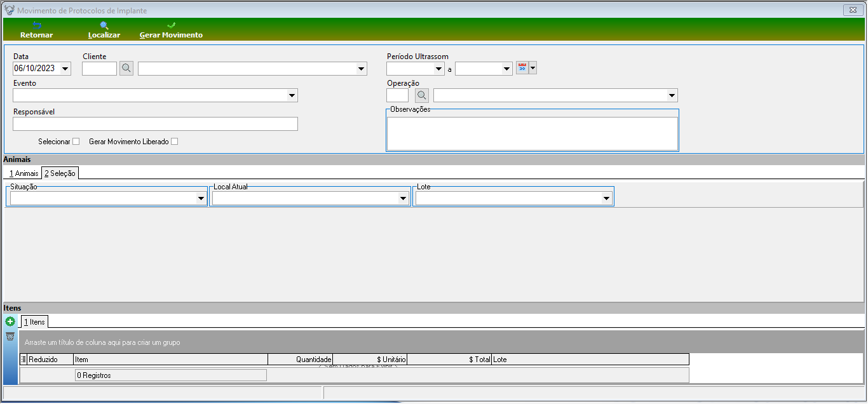Click into the Responsável text field
This screenshot has height=404, width=868.
[155, 124]
